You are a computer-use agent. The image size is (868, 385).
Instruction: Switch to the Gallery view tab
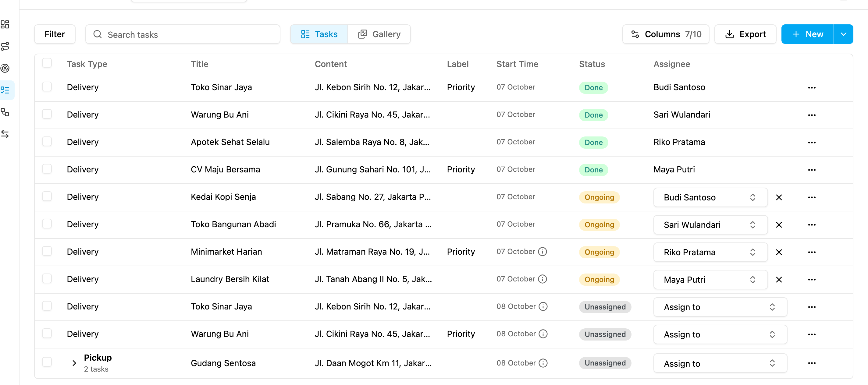(x=379, y=34)
